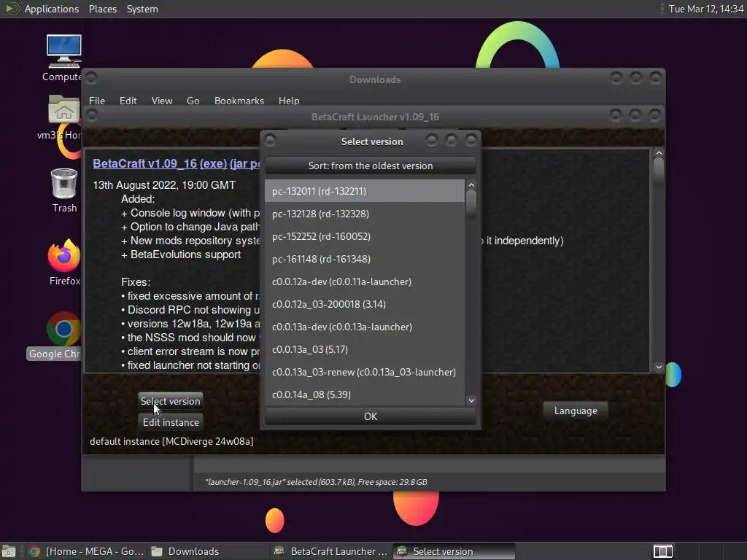The width and height of the screenshot is (747, 560).
Task: Select version c0.0.13a_03 (5.17)
Action: coord(365,349)
